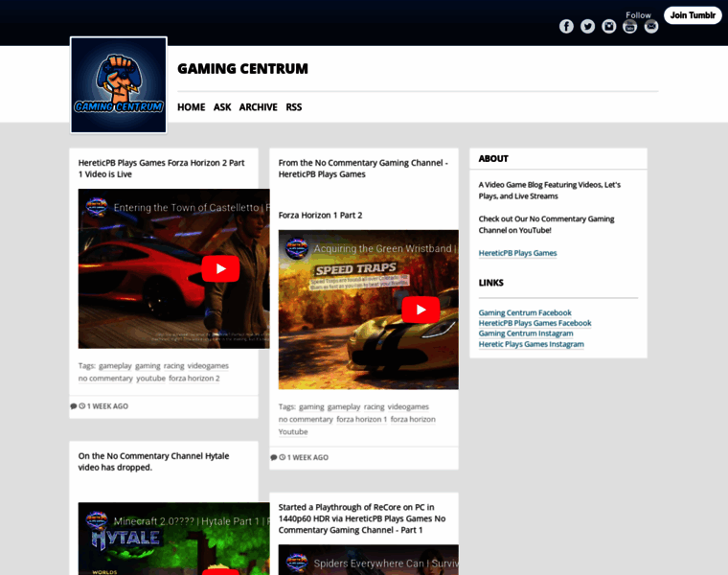Open channel avatar on Castelletto video
This screenshot has height=575, width=728.
click(97, 207)
